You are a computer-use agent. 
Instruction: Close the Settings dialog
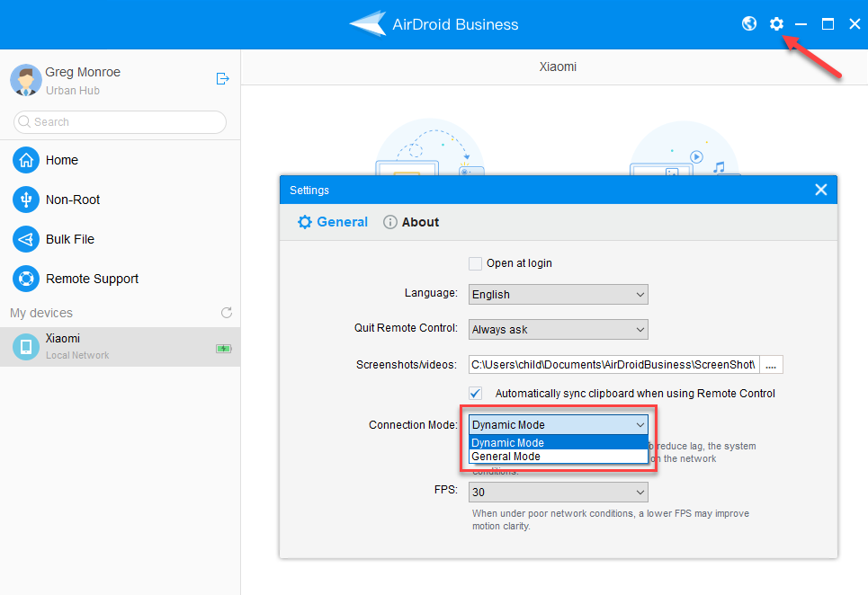[821, 190]
